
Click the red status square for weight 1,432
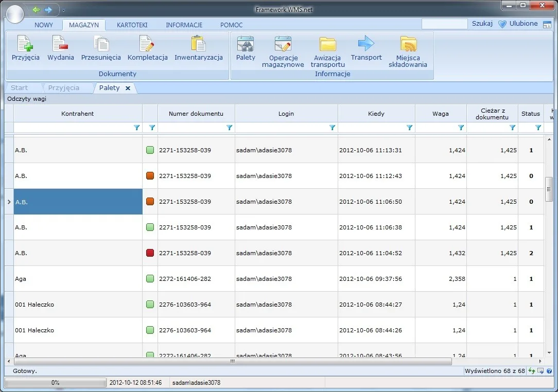(x=150, y=253)
